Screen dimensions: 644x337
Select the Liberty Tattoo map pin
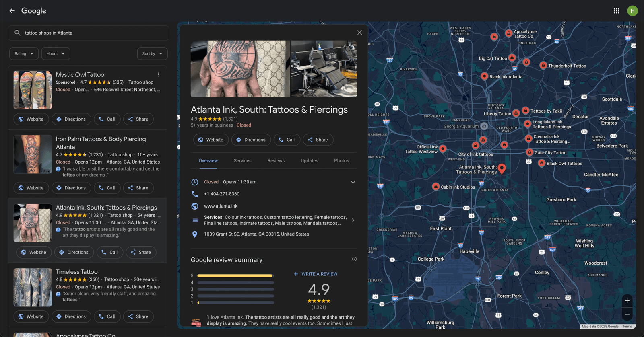click(516, 113)
